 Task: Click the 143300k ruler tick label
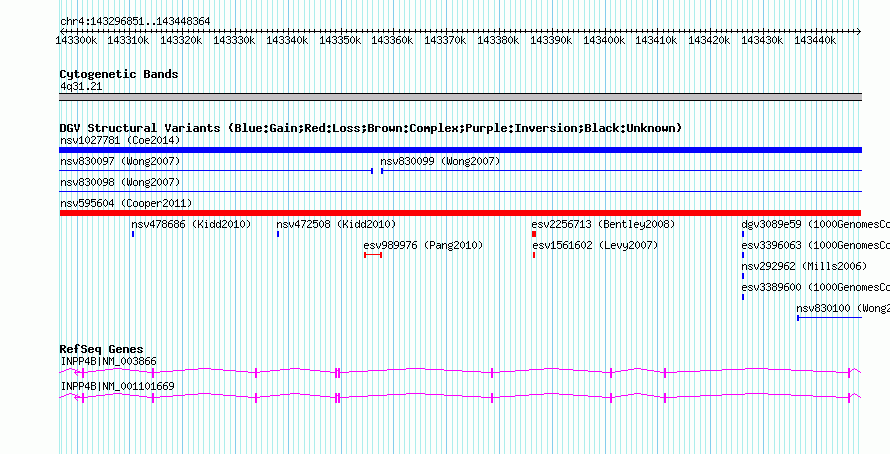[x=76, y=40]
